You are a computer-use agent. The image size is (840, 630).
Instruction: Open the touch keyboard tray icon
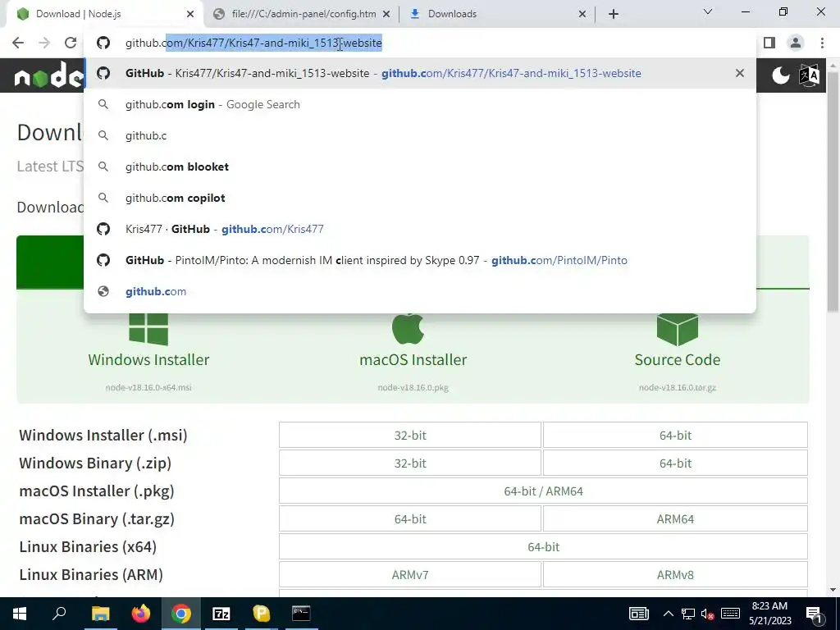pyautogui.click(x=730, y=614)
